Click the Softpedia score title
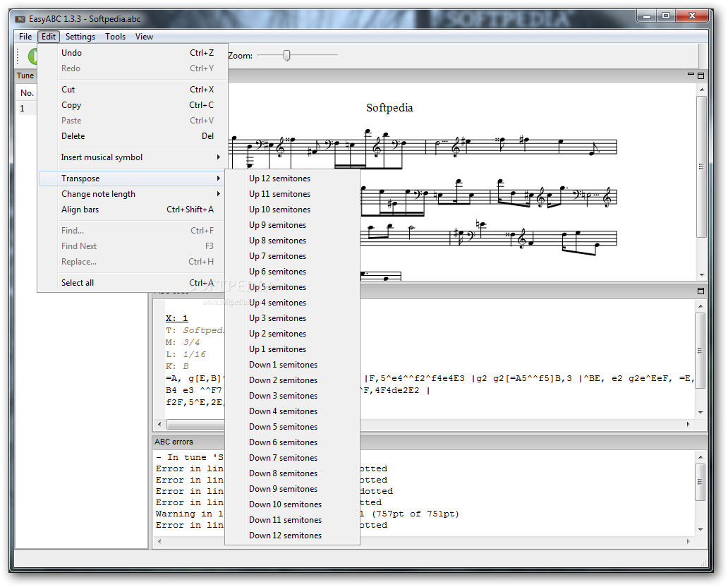The width and height of the screenshot is (728, 587). click(x=389, y=108)
